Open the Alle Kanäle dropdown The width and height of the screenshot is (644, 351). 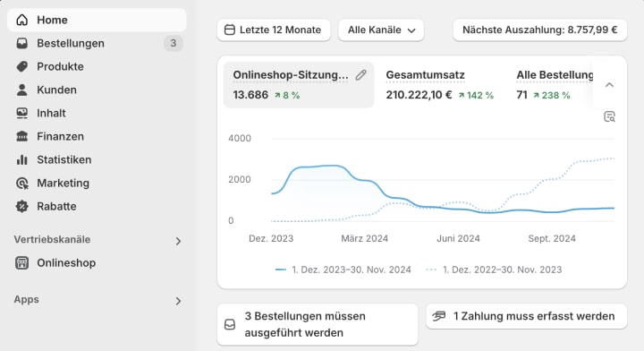[x=381, y=30]
